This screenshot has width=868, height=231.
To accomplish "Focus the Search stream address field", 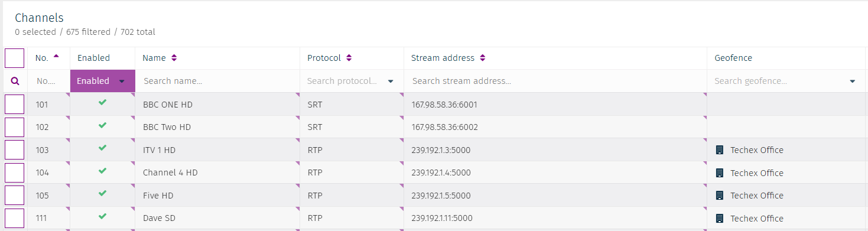I will click(x=555, y=81).
